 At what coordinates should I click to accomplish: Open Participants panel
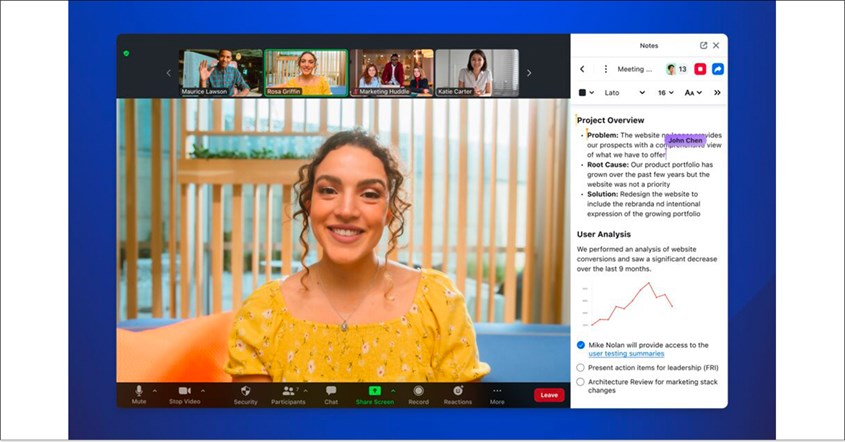point(288,395)
